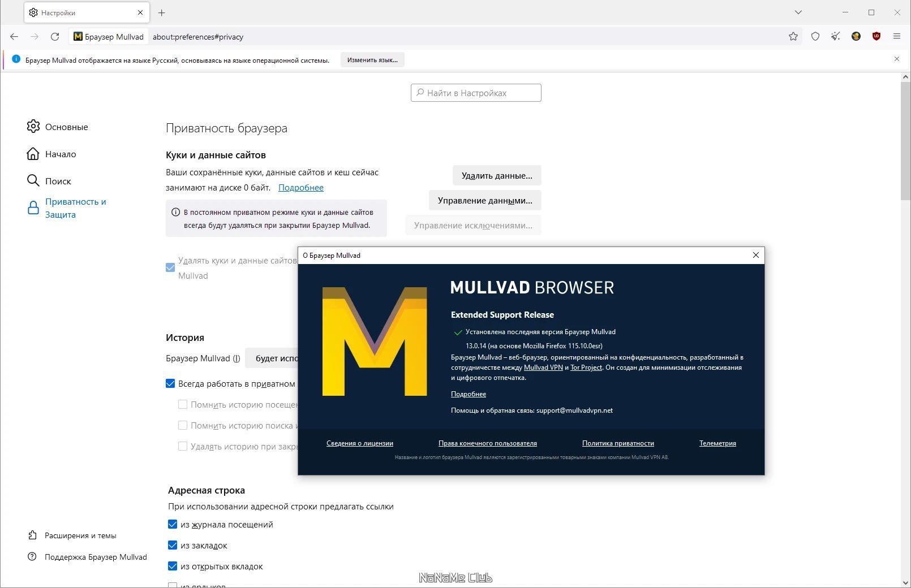Select Приватность и Защита category
911x588 pixels.
(x=67, y=208)
